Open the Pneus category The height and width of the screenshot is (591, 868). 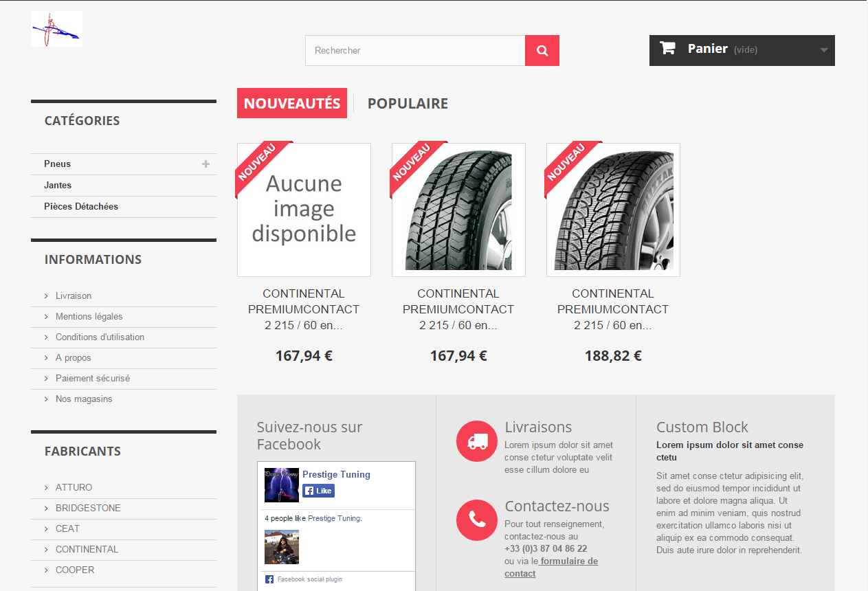click(x=58, y=164)
